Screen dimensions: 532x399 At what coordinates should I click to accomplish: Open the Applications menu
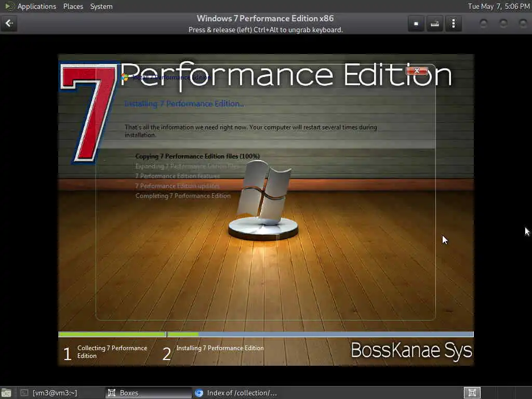pyautogui.click(x=37, y=6)
